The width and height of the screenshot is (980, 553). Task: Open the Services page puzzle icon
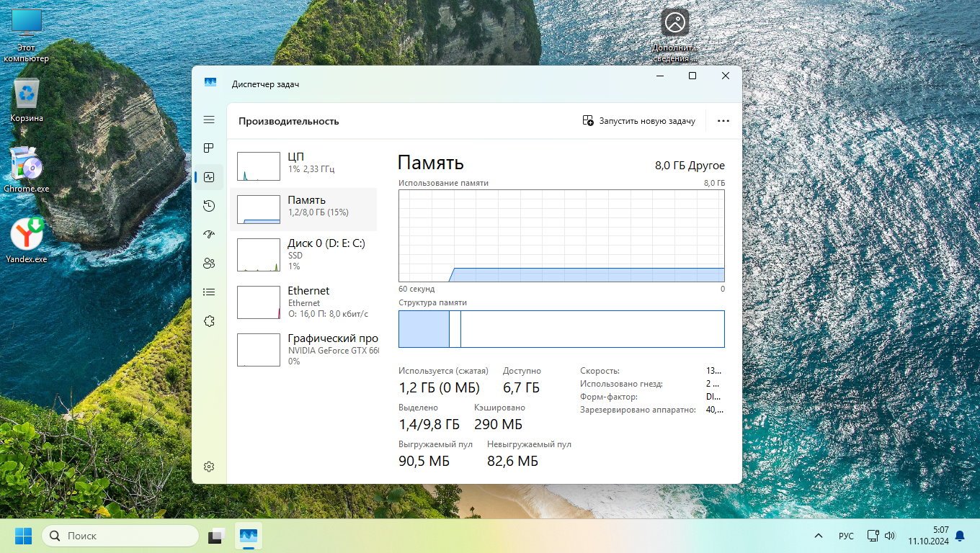209,321
